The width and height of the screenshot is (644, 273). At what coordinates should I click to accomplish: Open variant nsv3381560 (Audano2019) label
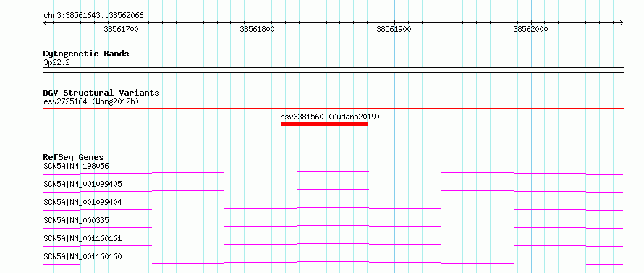[x=330, y=117]
